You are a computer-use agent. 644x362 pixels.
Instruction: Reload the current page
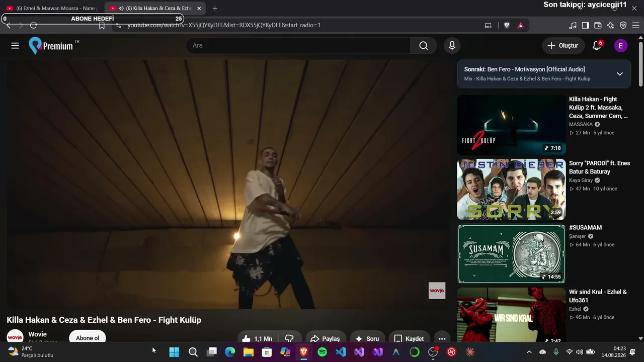point(34,25)
